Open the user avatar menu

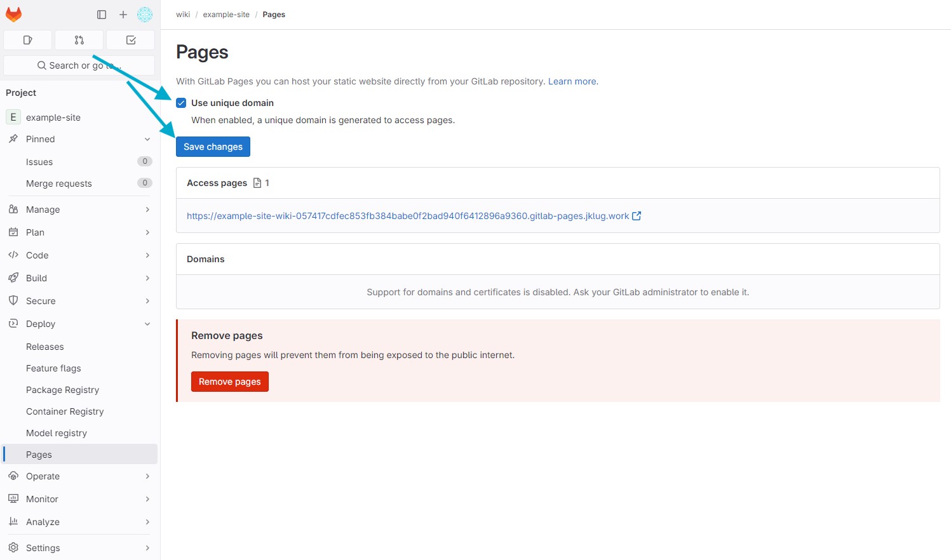[x=145, y=15]
